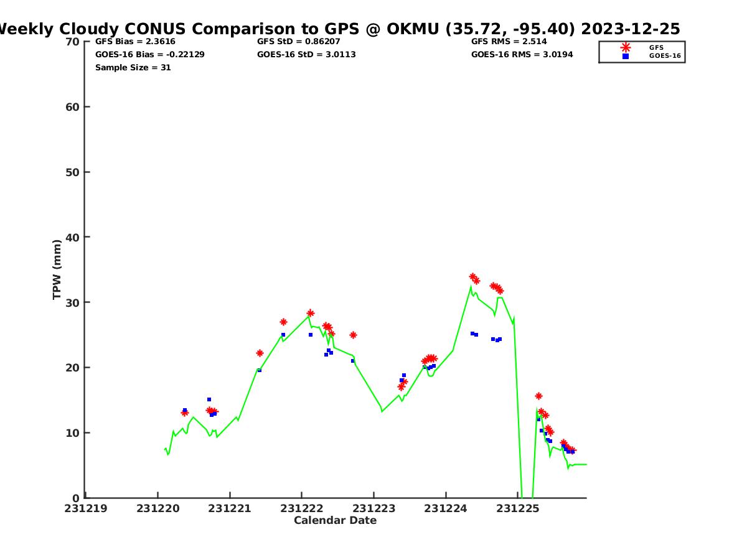Click the 'GFS Bias = 2.3616' statistic
This screenshot has height=560, width=747.
point(135,42)
